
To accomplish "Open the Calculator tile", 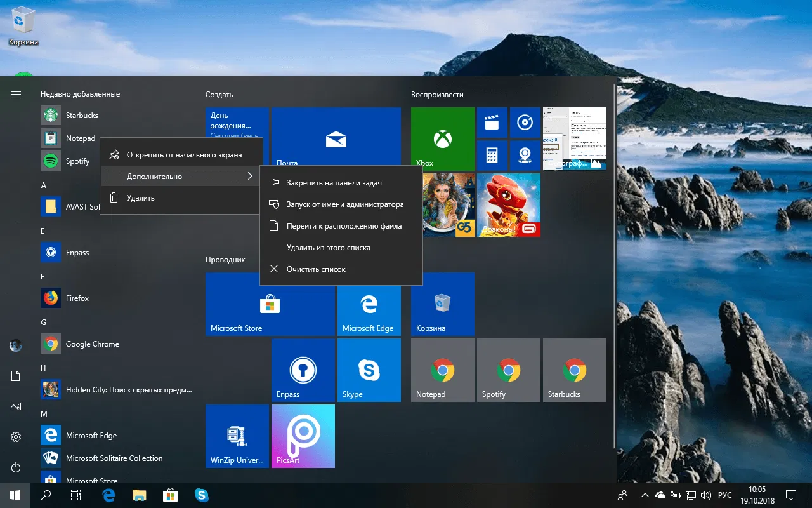I will [x=494, y=156].
